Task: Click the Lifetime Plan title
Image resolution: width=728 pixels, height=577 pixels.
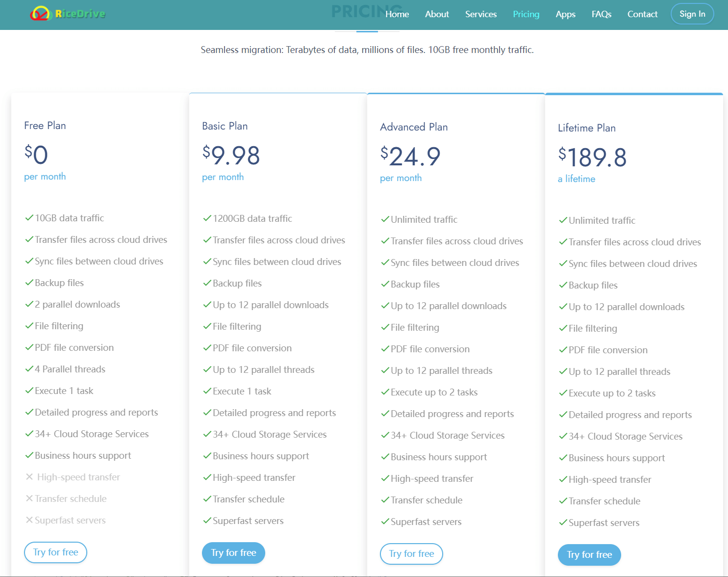Action: pos(587,128)
